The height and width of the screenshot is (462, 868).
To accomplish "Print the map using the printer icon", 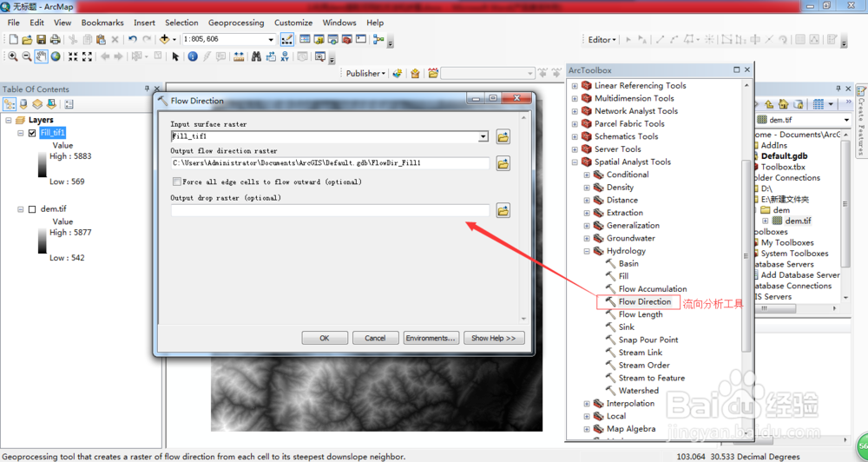I will click(55, 40).
